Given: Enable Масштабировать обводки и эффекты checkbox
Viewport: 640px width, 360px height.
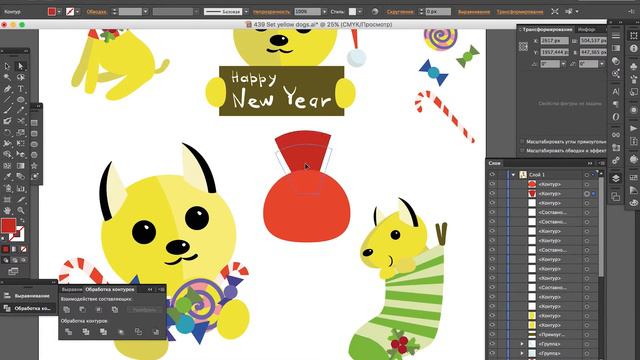Looking at the screenshot, I should tap(522, 151).
